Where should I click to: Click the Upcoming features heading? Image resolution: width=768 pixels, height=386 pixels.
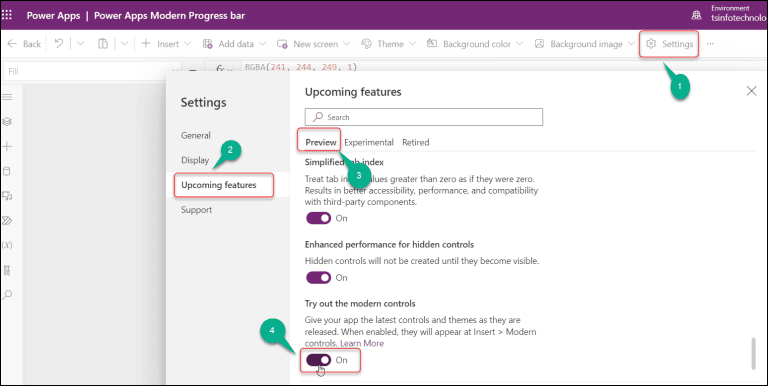pos(353,92)
